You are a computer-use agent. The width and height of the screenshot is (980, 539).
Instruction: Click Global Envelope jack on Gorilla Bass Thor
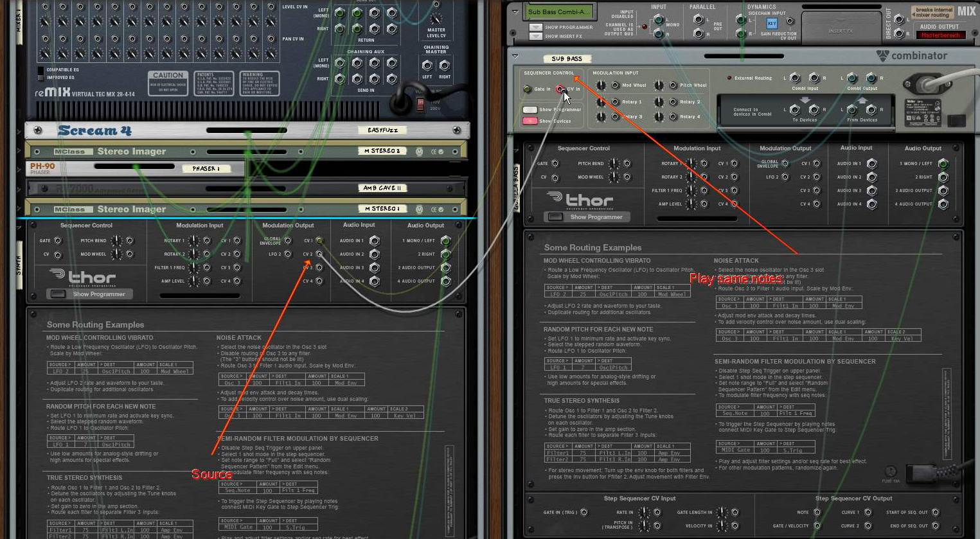785,164
